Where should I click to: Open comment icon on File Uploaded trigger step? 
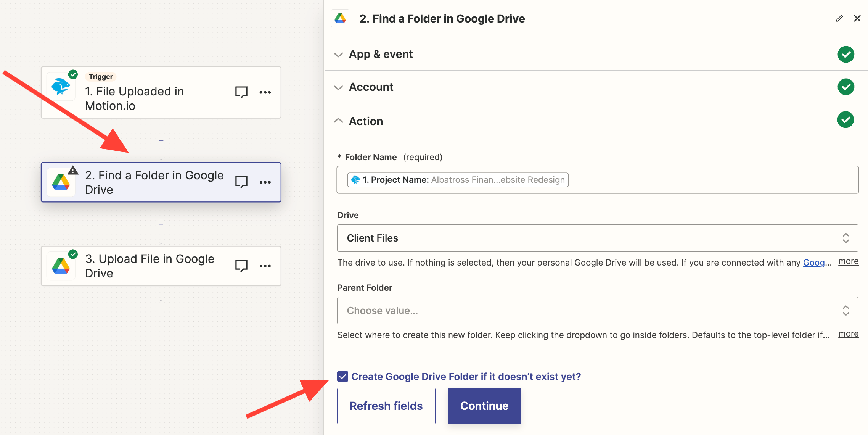tap(241, 92)
